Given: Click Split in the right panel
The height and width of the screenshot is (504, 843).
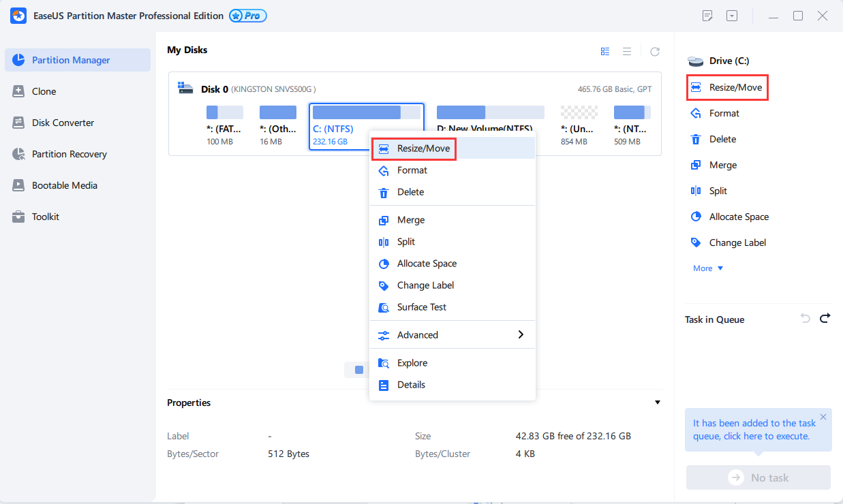Looking at the screenshot, I should (709, 191).
